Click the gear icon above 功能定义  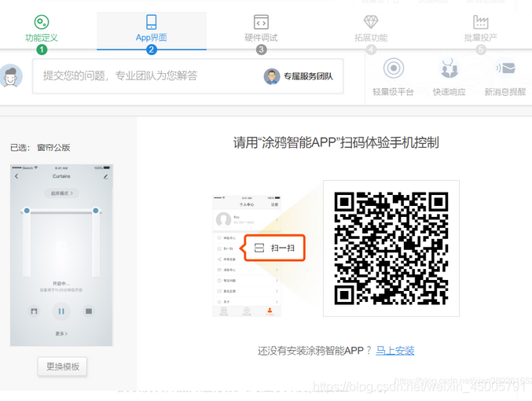coord(42,22)
